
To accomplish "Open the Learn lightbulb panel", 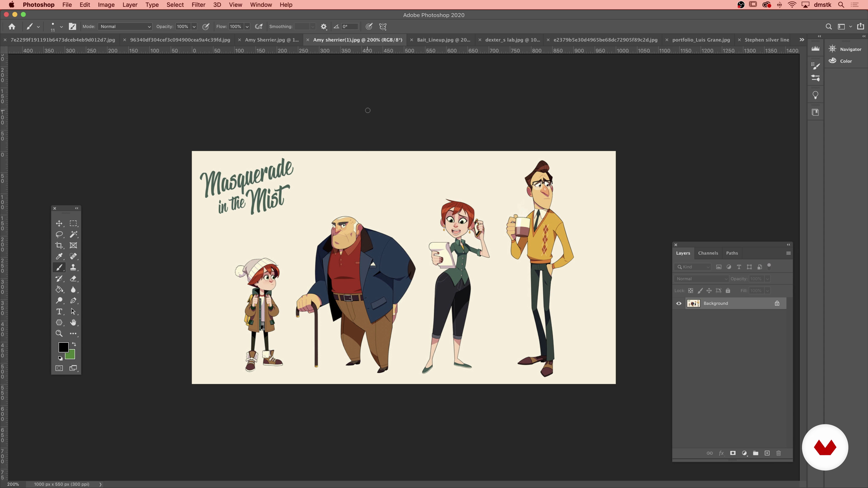I will pos(815,95).
